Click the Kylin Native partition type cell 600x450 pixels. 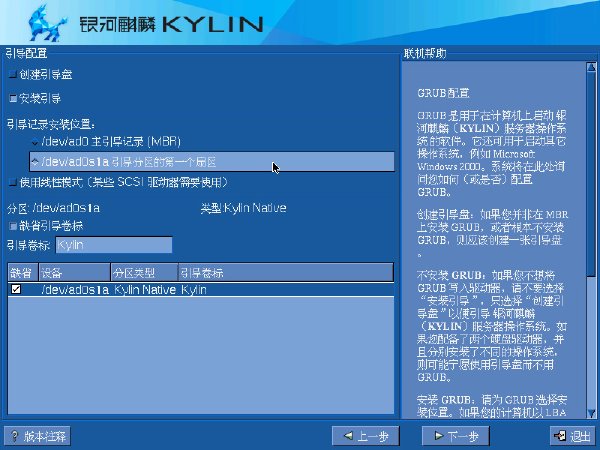(145, 290)
